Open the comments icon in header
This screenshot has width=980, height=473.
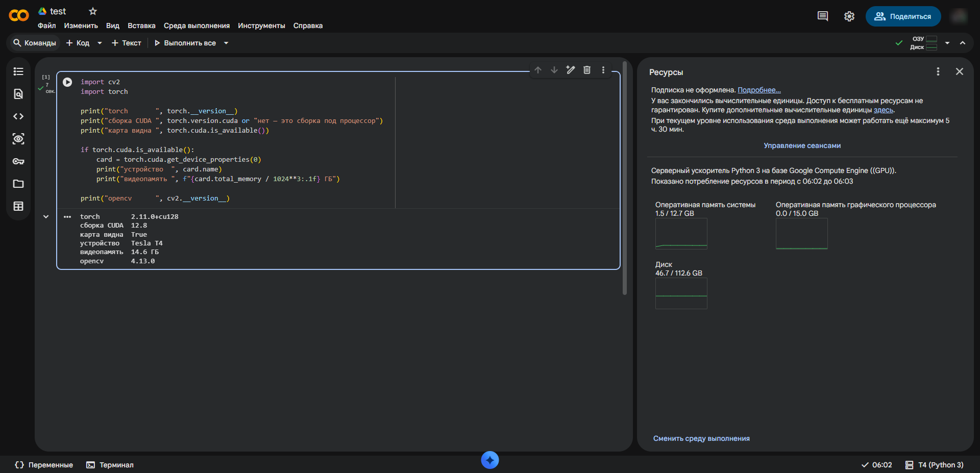point(823,16)
